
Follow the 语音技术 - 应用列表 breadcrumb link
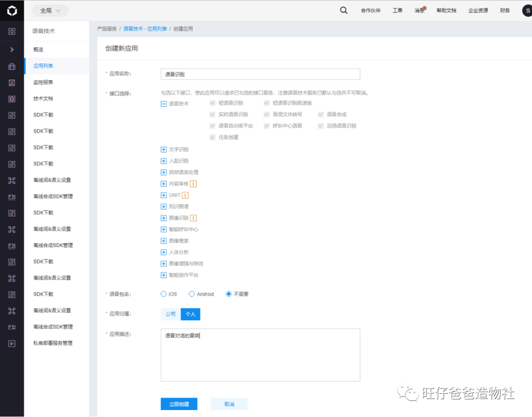pos(145,29)
